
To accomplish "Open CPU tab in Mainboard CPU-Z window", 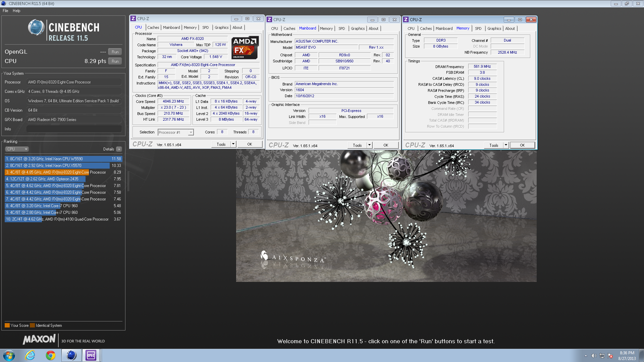I will point(274,28).
